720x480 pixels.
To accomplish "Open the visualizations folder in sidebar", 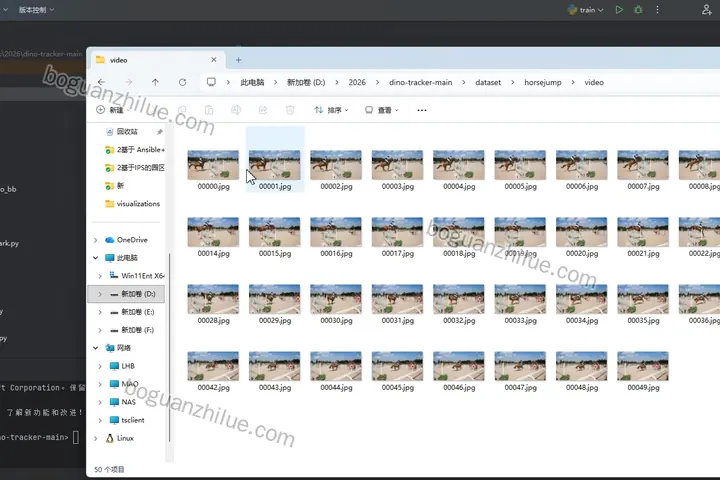I will point(133,203).
